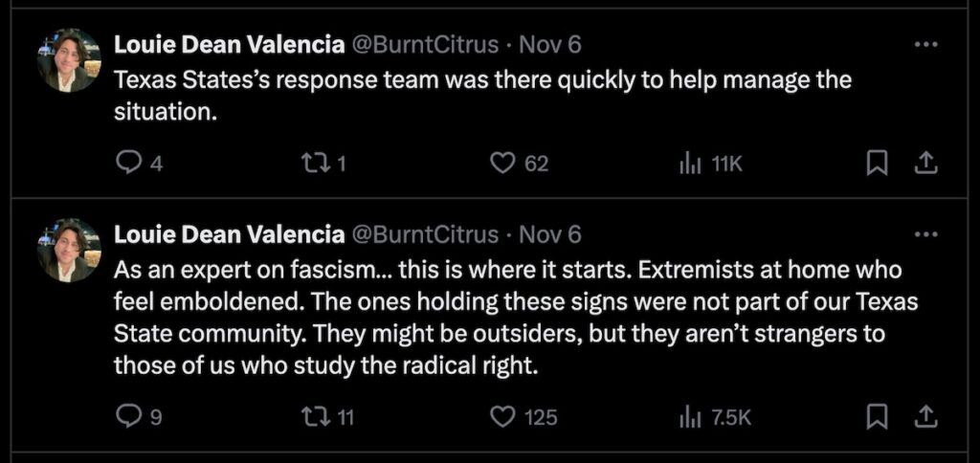
Task: Open more options for the first tweet
Action: (x=924, y=44)
